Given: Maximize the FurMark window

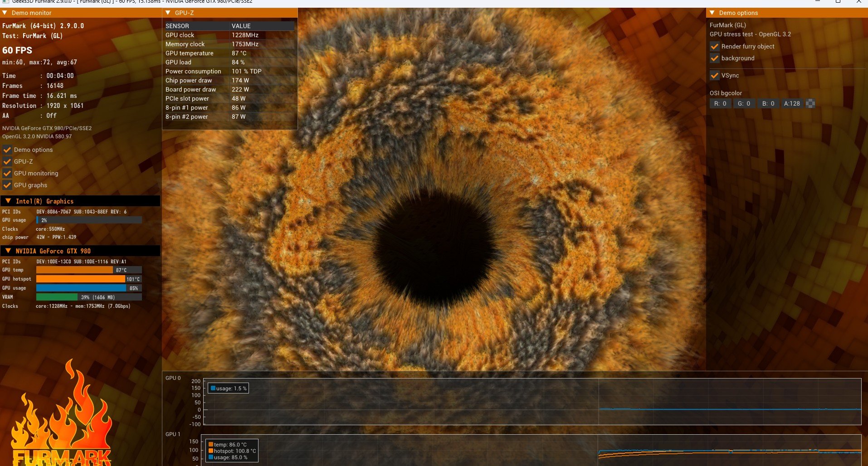Looking at the screenshot, I should point(838,1).
